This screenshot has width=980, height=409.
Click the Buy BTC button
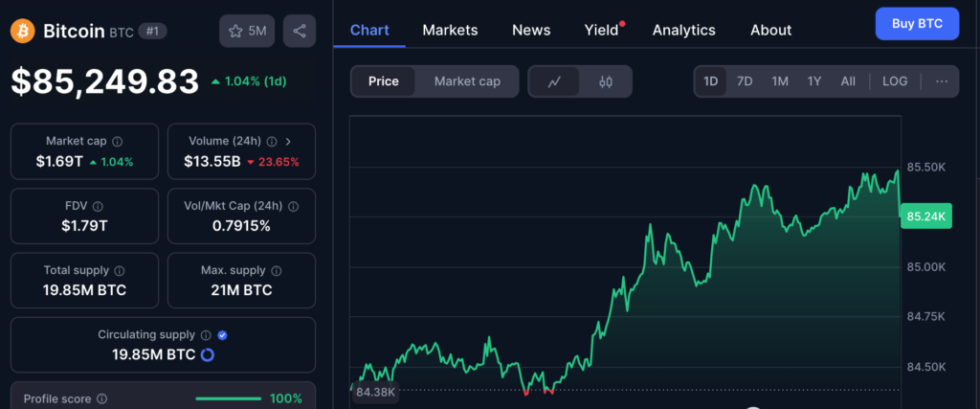(917, 23)
